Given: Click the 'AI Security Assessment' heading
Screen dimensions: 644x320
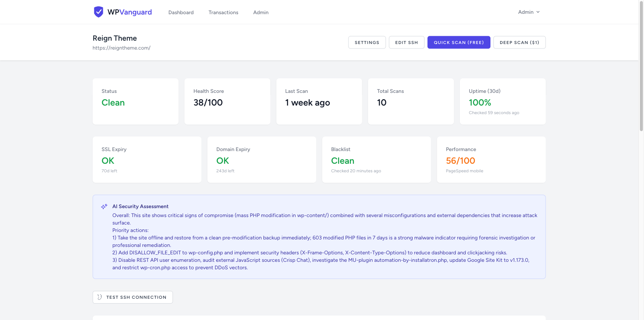Looking at the screenshot, I should pos(141,206).
